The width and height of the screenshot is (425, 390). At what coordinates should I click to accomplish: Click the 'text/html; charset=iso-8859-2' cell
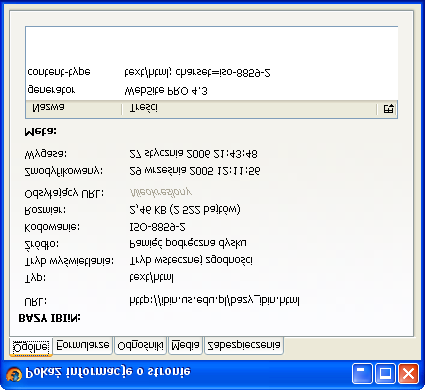click(x=197, y=72)
